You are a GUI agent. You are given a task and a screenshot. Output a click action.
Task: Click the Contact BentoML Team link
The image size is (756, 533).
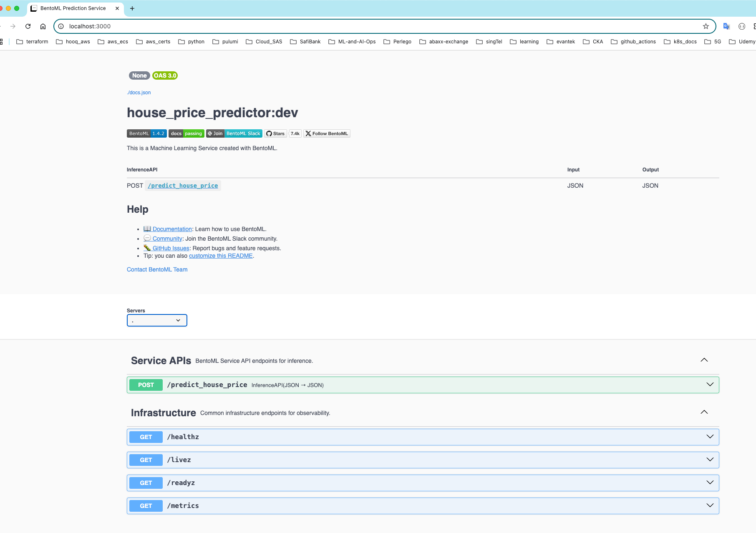point(157,269)
